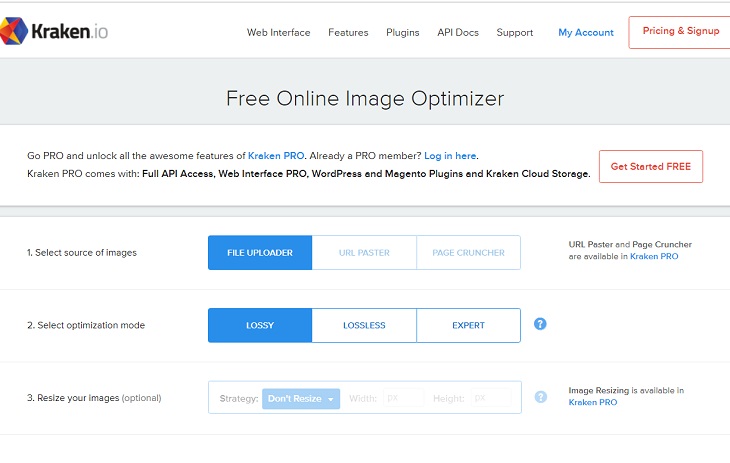Follow the Log in here link
This screenshot has height=463, width=730.
450,156
